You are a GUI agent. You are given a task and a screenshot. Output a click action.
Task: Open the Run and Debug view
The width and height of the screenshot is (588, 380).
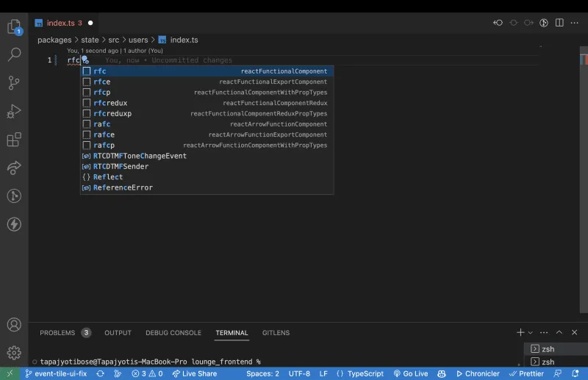coord(14,112)
